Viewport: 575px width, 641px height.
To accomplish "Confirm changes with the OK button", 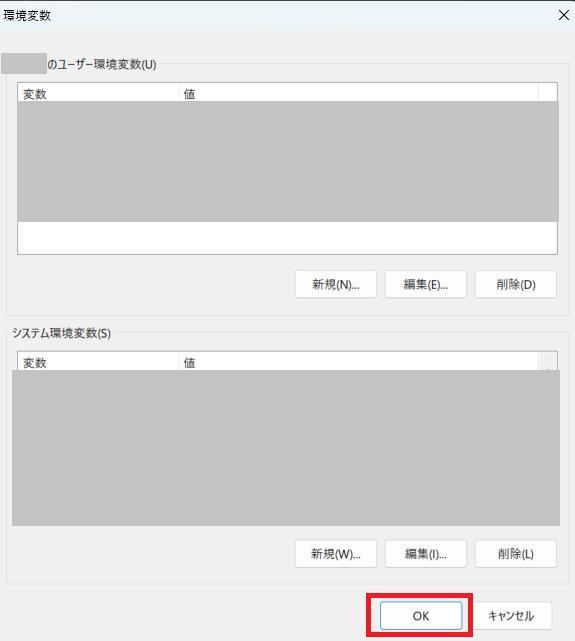I will click(421, 616).
